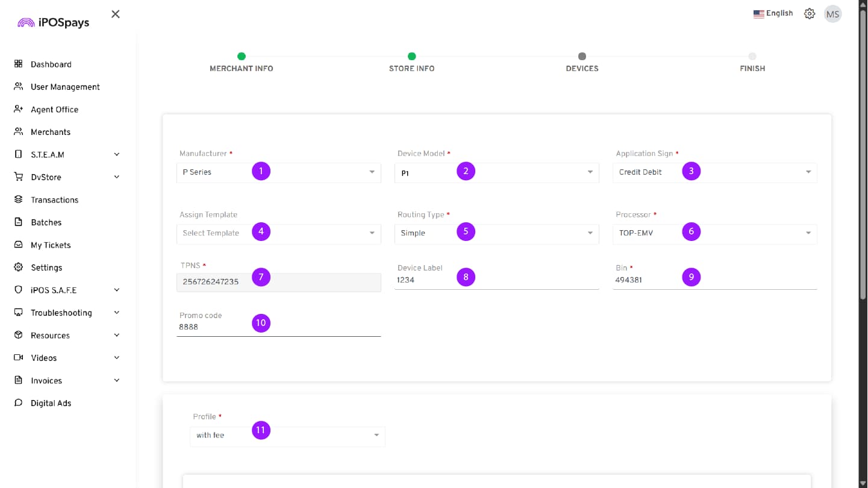Open the Merchants menu item
868x488 pixels.
51,132
